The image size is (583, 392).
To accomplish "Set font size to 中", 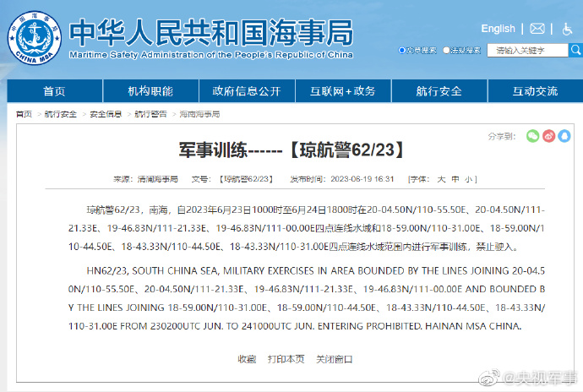I will (x=455, y=179).
